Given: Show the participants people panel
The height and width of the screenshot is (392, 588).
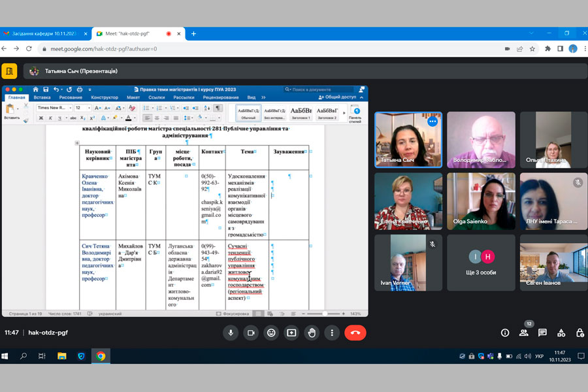Looking at the screenshot, I should (x=524, y=333).
